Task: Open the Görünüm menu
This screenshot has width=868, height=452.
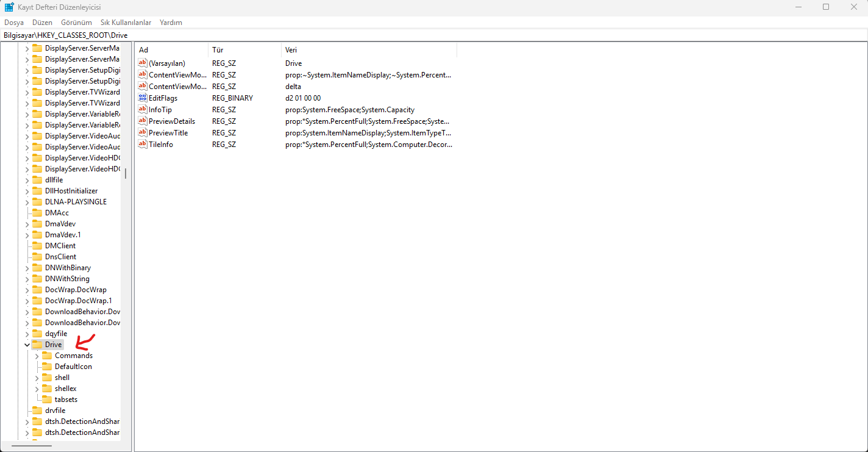Action: [76, 23]
